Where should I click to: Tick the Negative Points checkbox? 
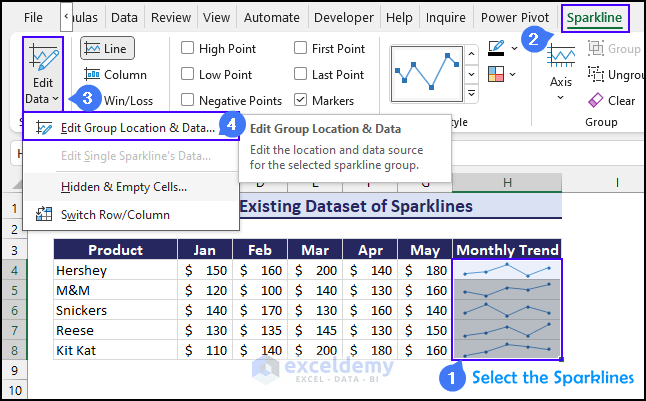tap(188, 100)
